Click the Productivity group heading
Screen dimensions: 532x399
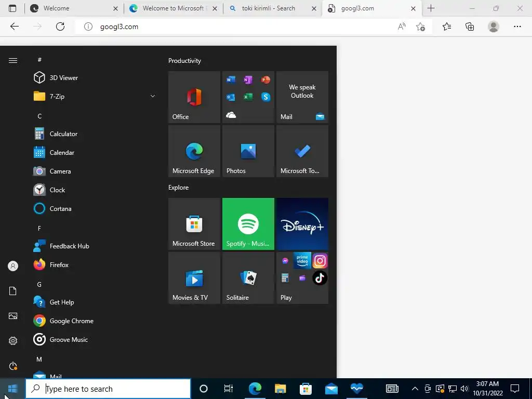tap(184, 61)
